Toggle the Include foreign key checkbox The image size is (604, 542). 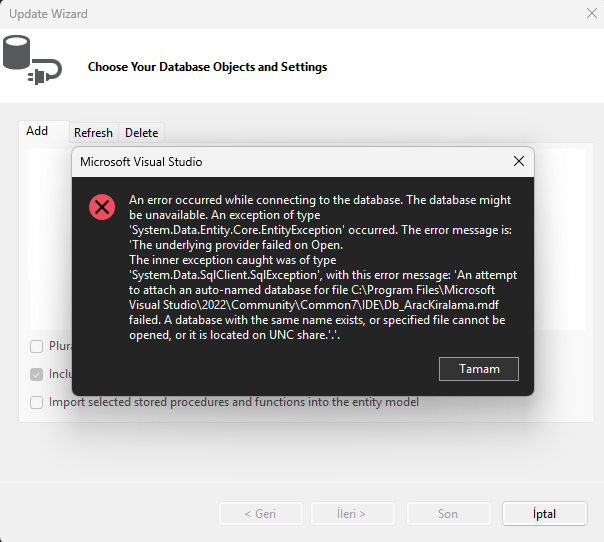click(37, 374)
